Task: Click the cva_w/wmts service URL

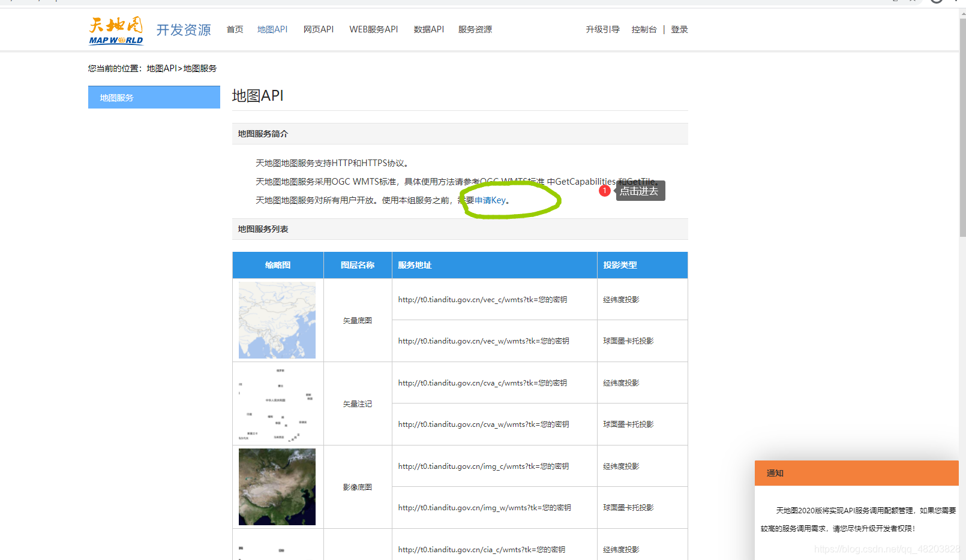Action: [484, 424]
